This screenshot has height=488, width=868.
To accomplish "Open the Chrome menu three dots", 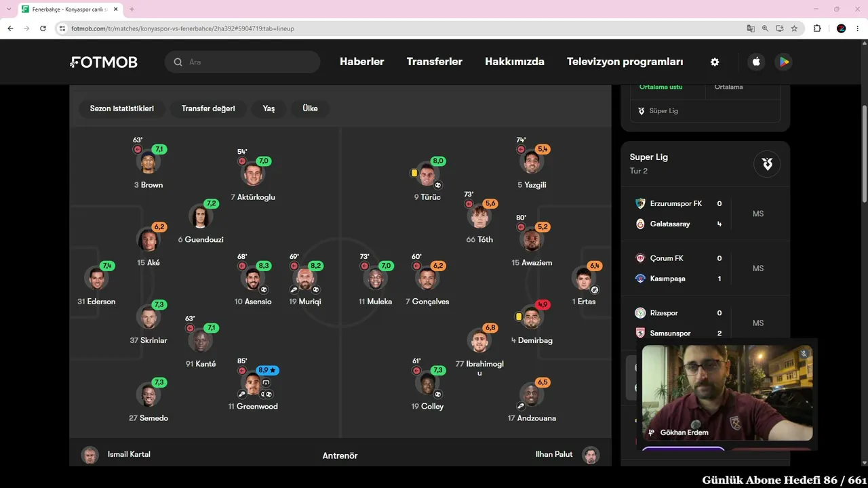I will pos(857,28).
